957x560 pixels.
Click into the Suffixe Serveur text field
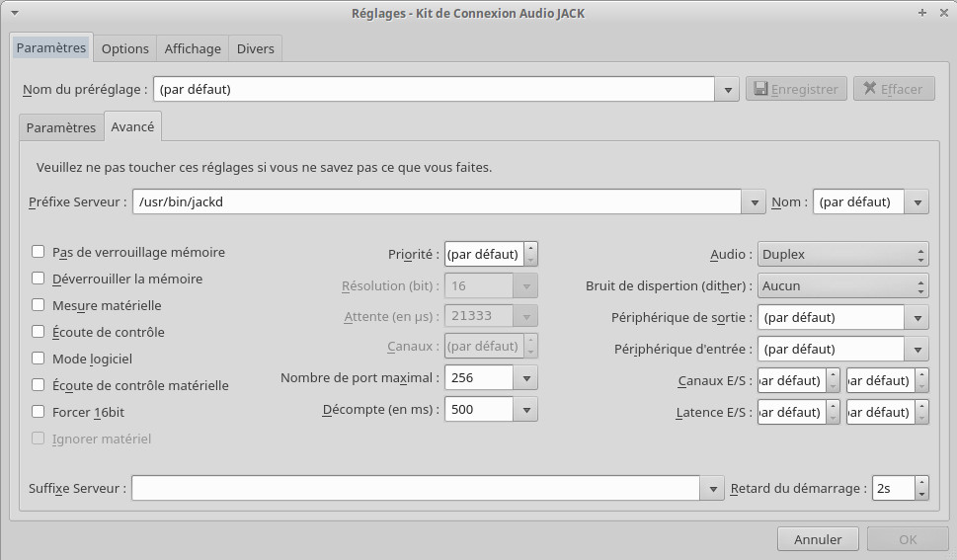pos(416,489)
